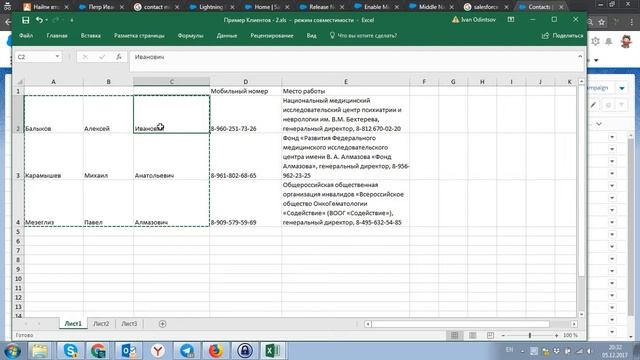Switch to Page Layout view icon
Viewport: 640px width, 360px height.
click(472, 335)
